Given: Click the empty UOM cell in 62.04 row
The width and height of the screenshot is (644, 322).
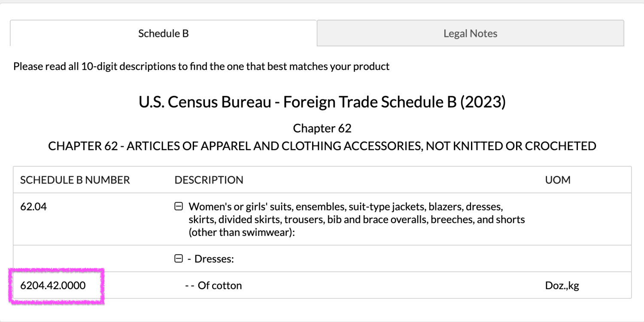Looking at the screenshot, I should pos(584,220).
